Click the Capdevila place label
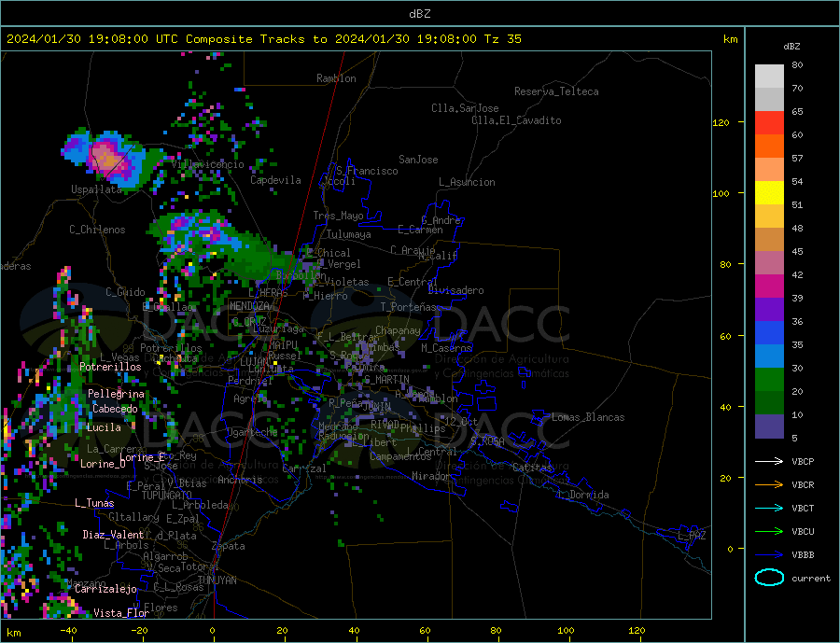This screenshot has width=840, height=643. [275, 180]
